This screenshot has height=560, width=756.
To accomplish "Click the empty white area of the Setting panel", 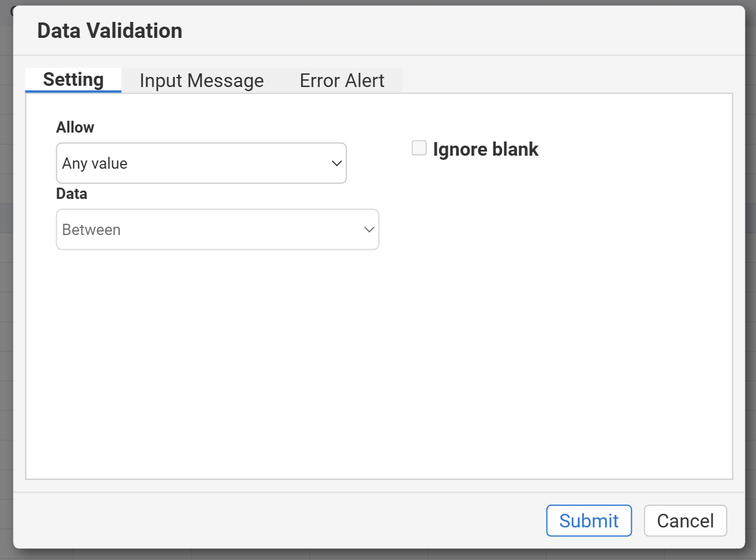I will point(379,367).
